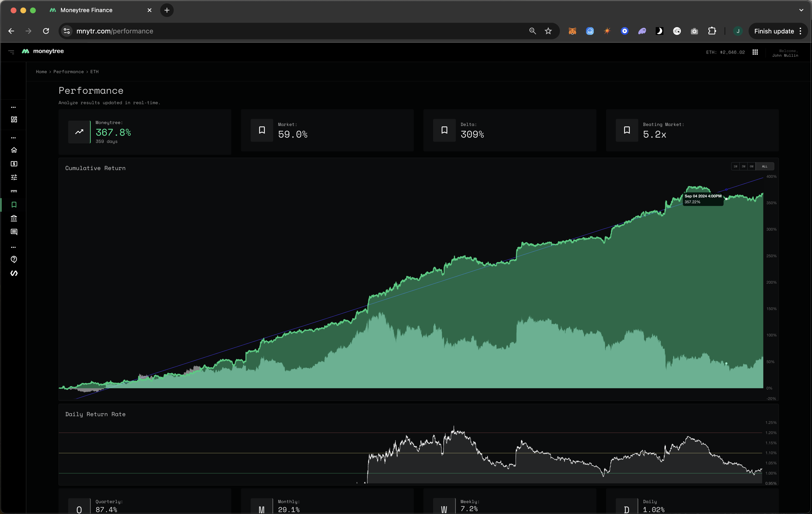
Task: Click the sliders tune sidebar icon
Action: click(x=14, y=177)
